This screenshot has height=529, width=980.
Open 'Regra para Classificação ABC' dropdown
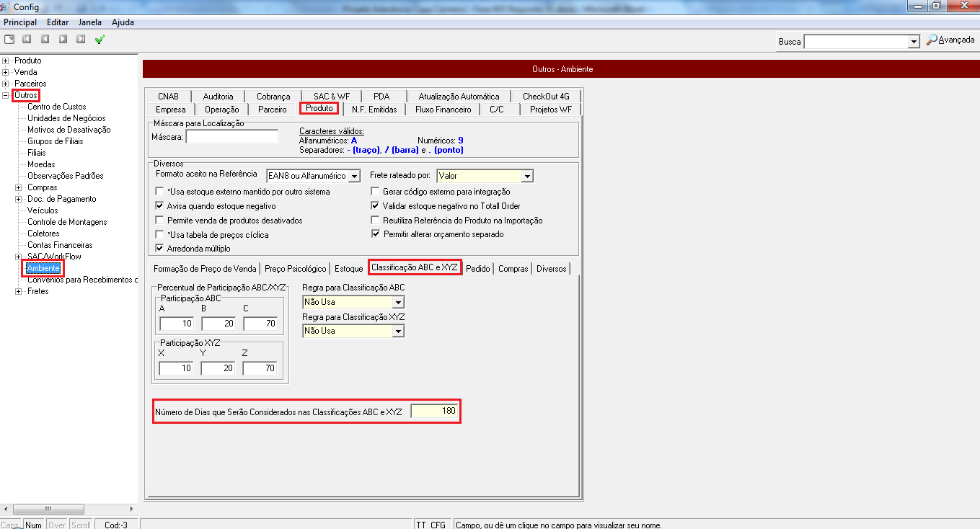click(x=398, y=303)
